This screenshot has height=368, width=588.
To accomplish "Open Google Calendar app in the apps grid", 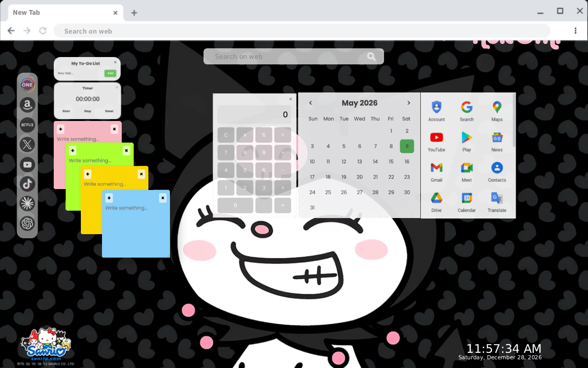I will (x=467, y=202).
